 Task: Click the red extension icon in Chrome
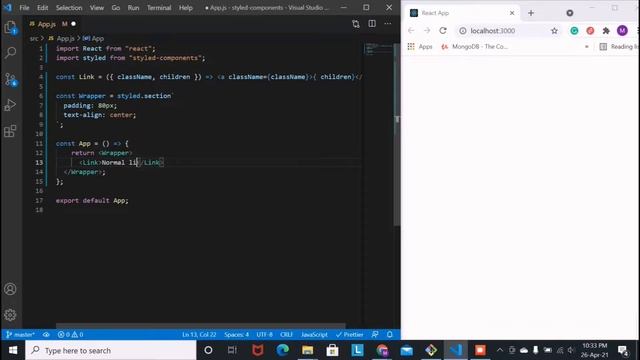[590, 31]
